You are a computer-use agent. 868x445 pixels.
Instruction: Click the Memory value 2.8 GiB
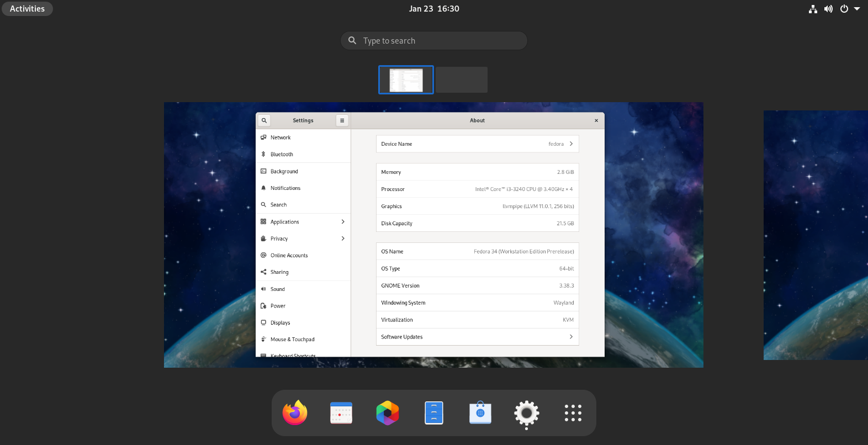pos(565,172)
